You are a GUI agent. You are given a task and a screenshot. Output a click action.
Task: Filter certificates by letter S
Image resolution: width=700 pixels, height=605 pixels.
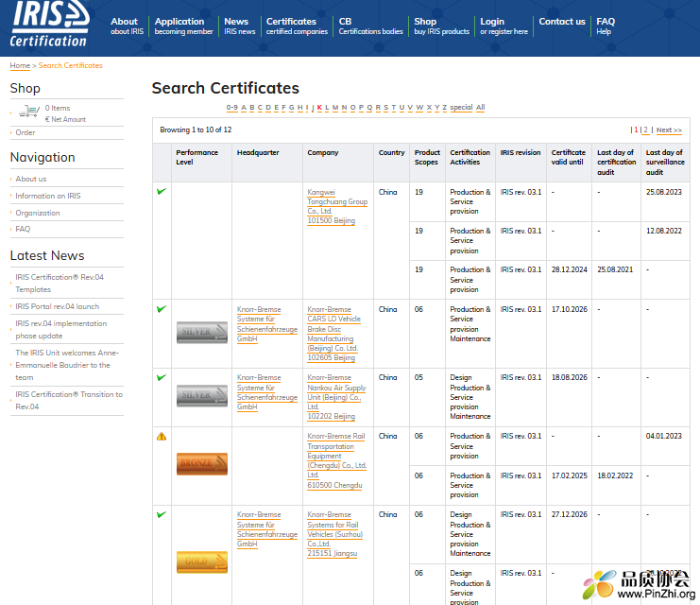point(385,107)
